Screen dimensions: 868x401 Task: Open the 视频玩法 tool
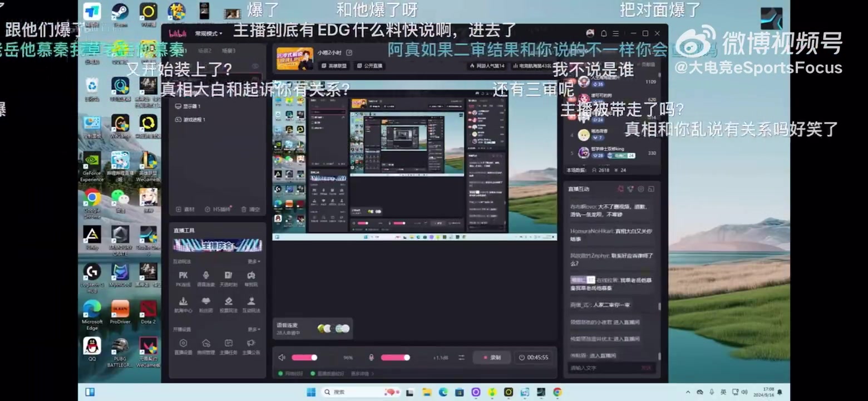(228, 305)
